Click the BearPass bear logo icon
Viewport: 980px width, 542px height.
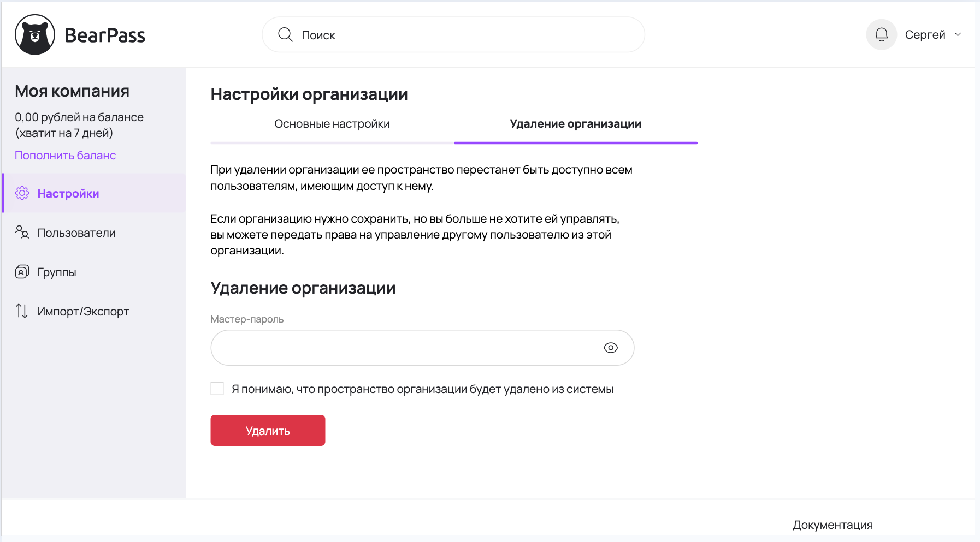coord(35,35)
